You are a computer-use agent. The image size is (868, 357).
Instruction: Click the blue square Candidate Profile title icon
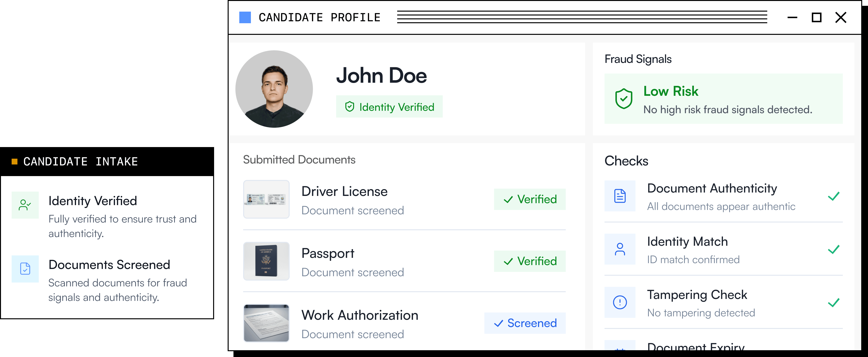point(245,17)
